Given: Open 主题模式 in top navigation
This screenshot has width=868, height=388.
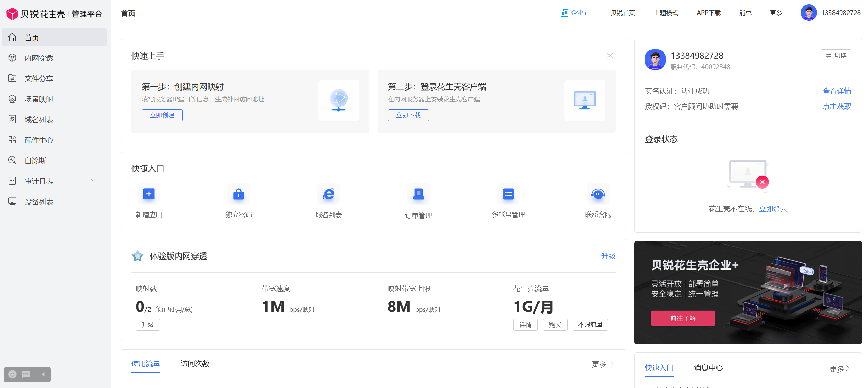Looking at the screenshot, I should pyautogui.click(x=666, y=13).
